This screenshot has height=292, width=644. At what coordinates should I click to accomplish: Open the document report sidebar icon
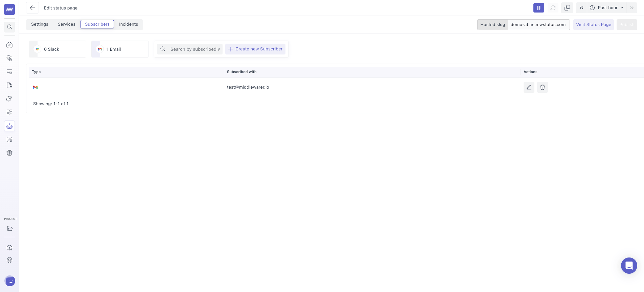(x=9, y=85)
